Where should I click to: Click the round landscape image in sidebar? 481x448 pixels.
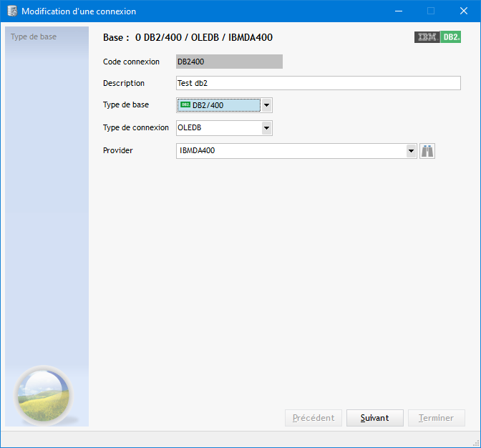[43, 395]
